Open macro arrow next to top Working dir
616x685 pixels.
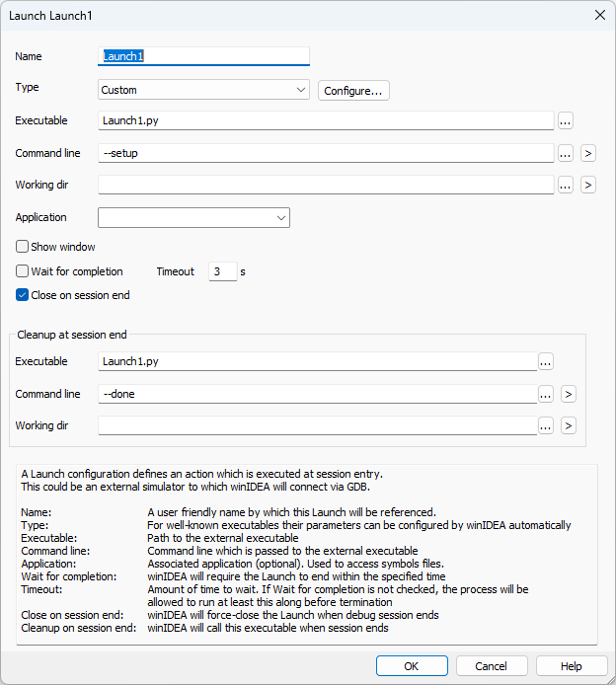(x=587, y=185)
